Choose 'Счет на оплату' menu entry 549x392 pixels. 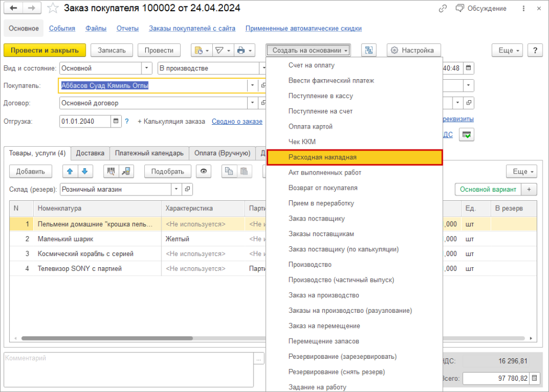click(x=311, y=65)
